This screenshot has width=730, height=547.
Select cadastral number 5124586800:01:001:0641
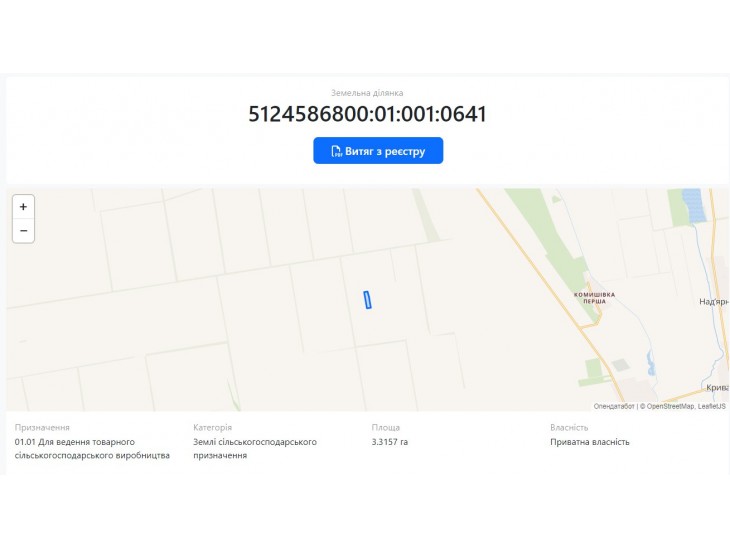pyautogui.click(x=367, y=114)
